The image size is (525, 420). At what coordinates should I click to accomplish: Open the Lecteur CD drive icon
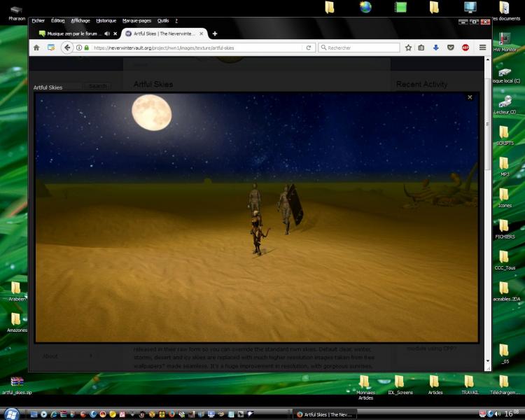click(x=505, y=105)
